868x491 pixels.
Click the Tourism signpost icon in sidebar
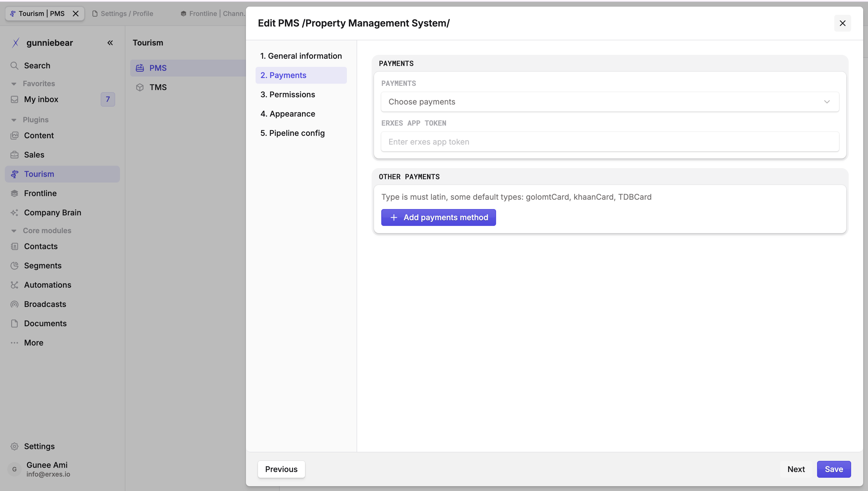pos(14,174)
